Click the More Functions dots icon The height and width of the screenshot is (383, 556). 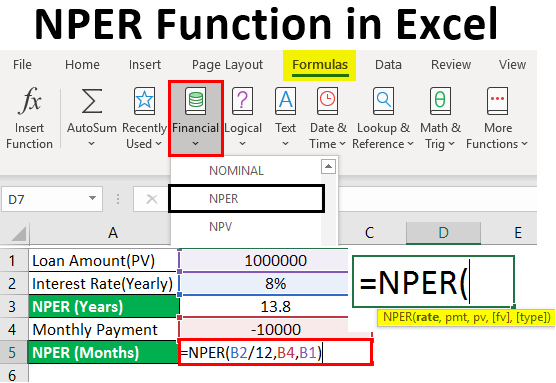coord(497,101)
